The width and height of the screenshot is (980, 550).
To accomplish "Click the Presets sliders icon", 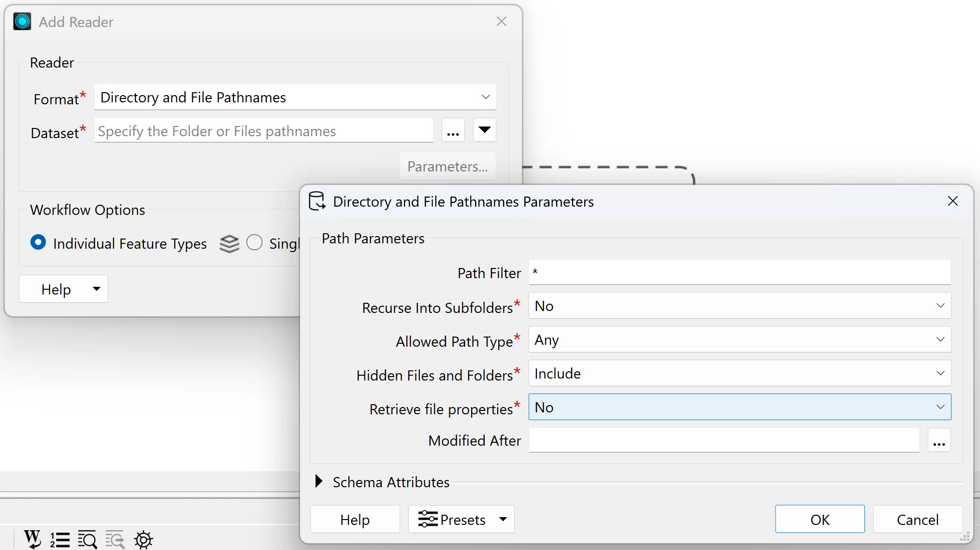I will 428,519.
